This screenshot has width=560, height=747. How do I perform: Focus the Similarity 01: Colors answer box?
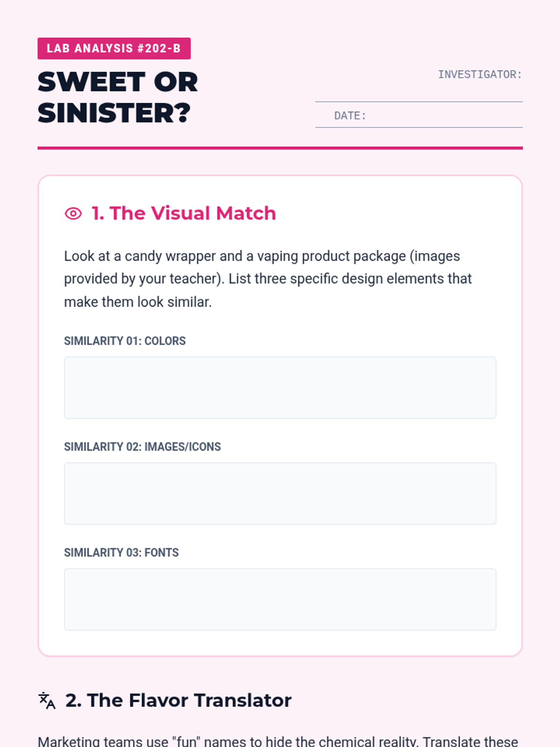280,388
